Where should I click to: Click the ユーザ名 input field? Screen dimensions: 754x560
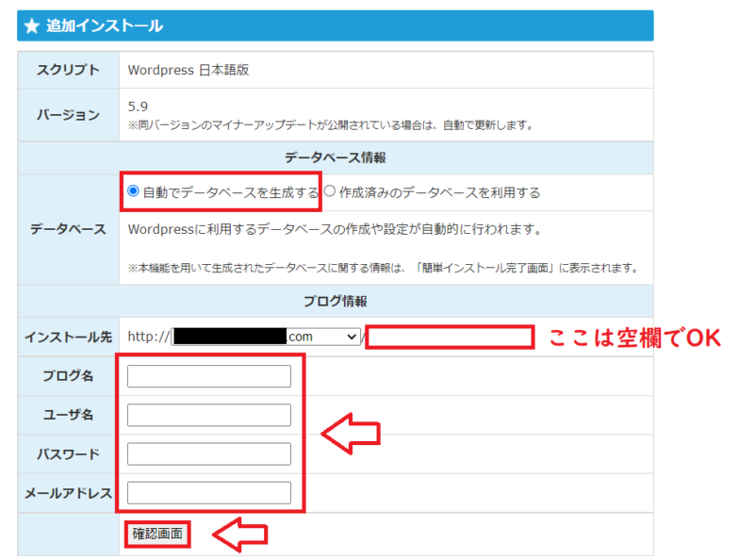click(207, 414)
